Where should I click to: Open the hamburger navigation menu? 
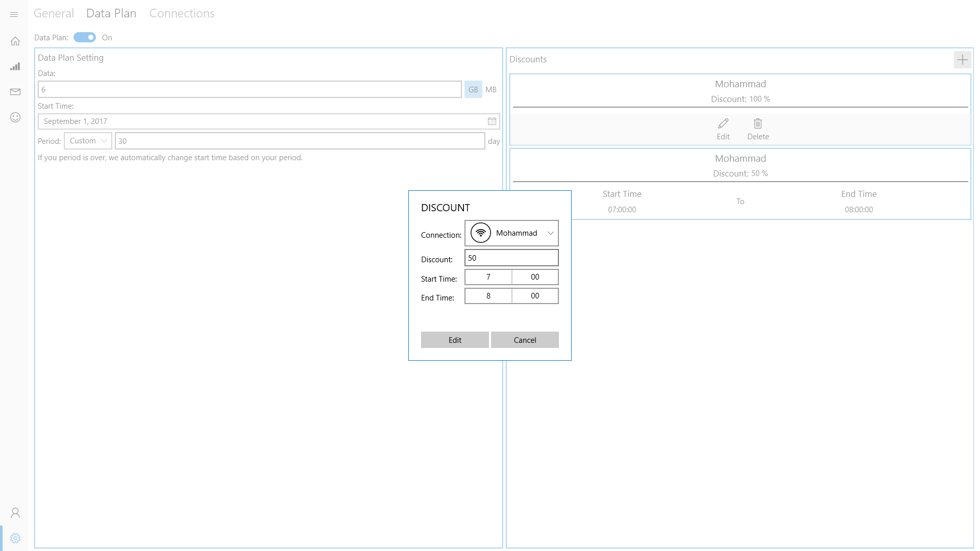click(14, 15)
